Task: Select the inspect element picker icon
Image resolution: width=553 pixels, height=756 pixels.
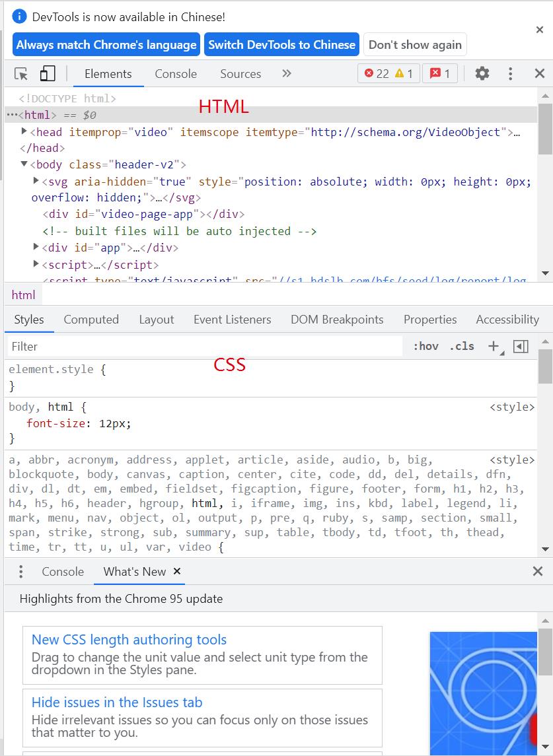Action: [x=21, y=74]
